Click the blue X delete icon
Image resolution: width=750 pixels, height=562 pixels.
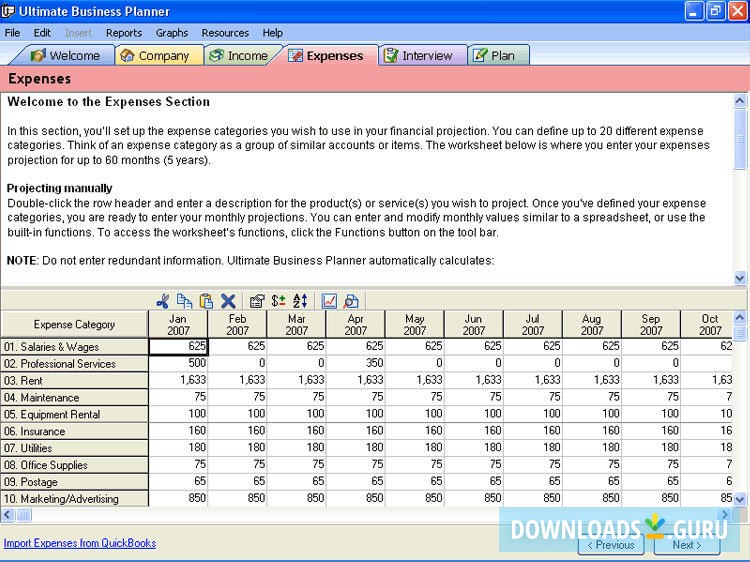pyautogui.click(x=228, y=301)
